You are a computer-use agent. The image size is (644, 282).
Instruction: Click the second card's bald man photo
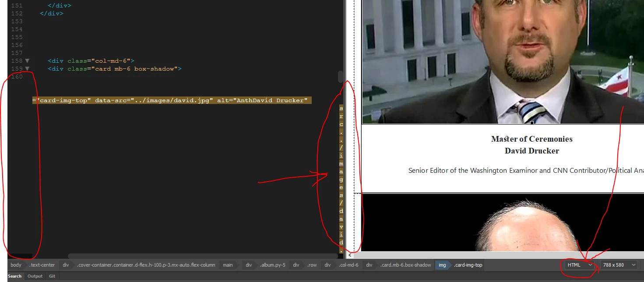pyautogui.click(x=503, y=222)
